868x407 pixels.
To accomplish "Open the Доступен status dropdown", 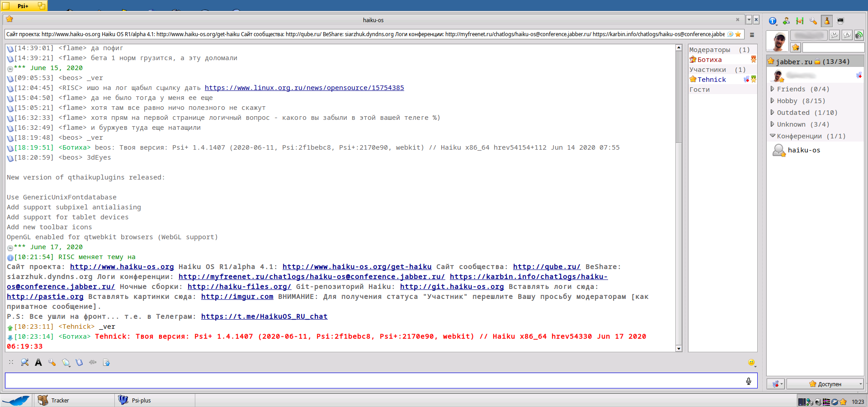I will click(825, 384).
